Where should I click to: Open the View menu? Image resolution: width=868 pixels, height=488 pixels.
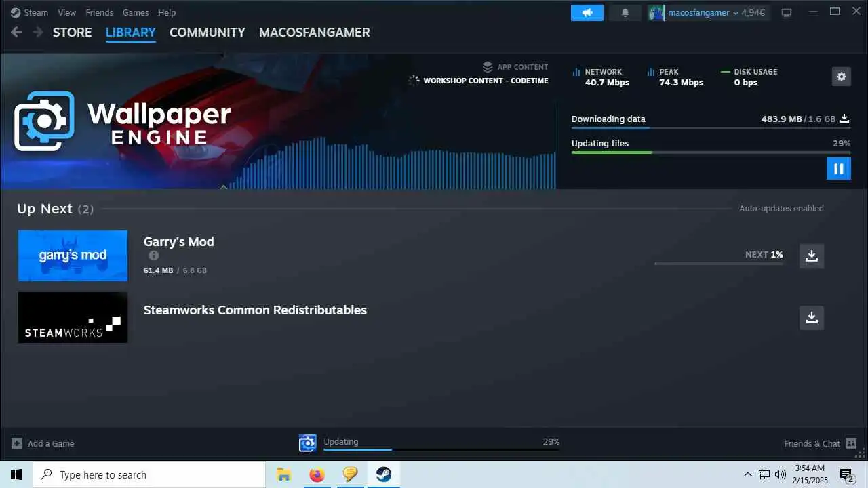[x=67, y=12]
